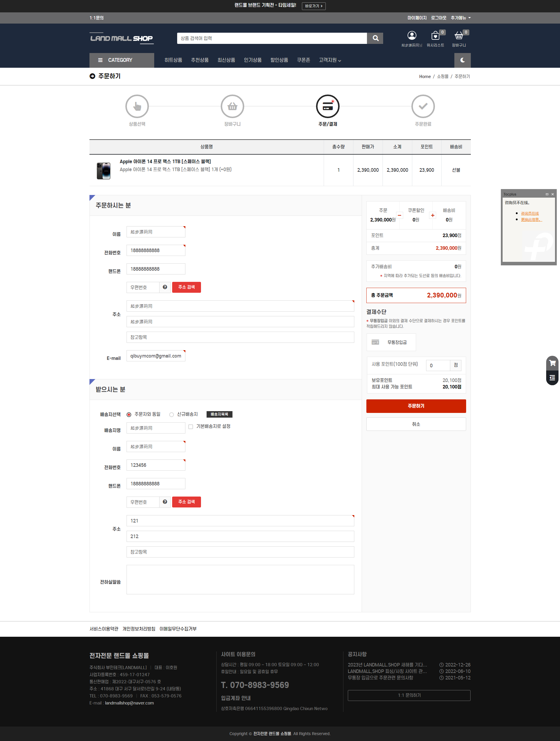Viewport: 560px width, 741px height.
Task: Click 쇼핑몰 breadcrumb link
Action: [443, 76]
